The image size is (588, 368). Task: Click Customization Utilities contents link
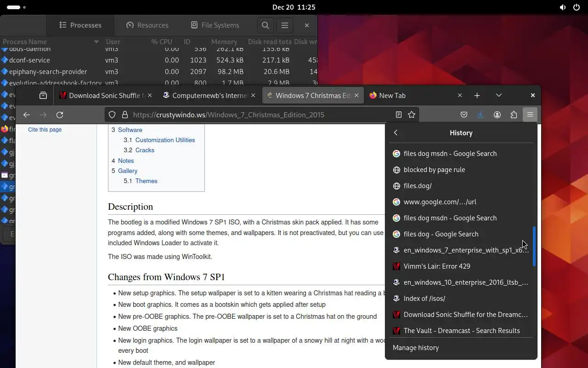pos(165,140)
